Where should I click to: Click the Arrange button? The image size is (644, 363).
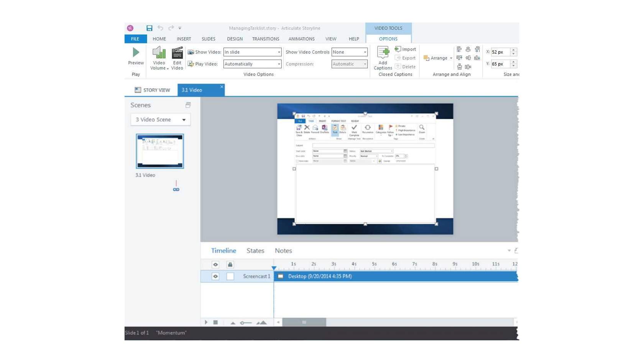[x=438, y=58]
